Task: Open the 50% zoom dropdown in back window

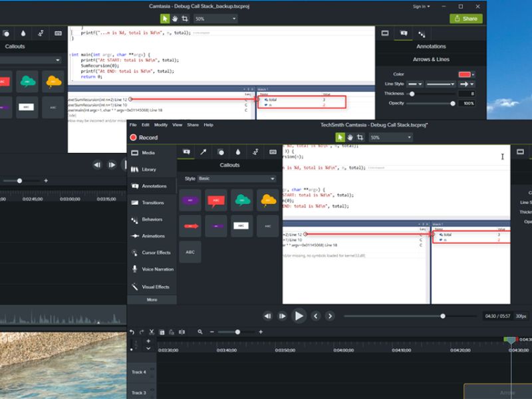Action: (215, 19)
